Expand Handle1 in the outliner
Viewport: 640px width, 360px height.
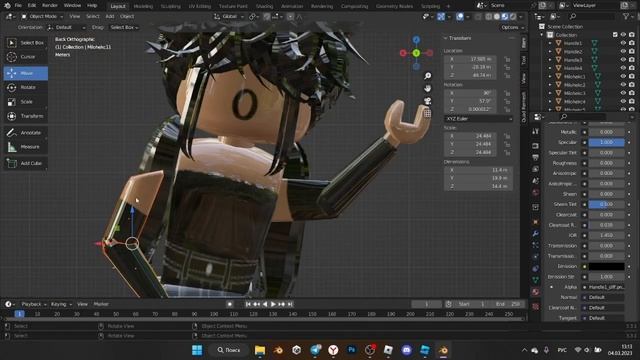click(551, 43)
